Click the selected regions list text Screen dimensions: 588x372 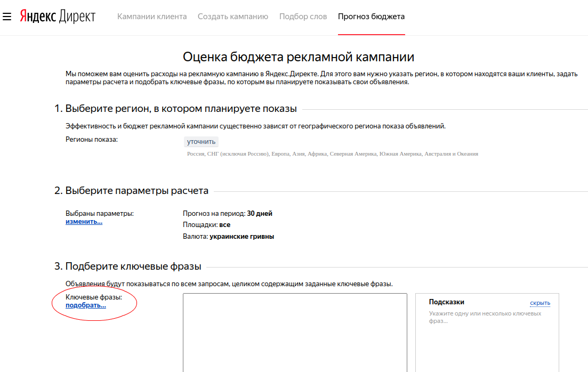tap(332, 154)
